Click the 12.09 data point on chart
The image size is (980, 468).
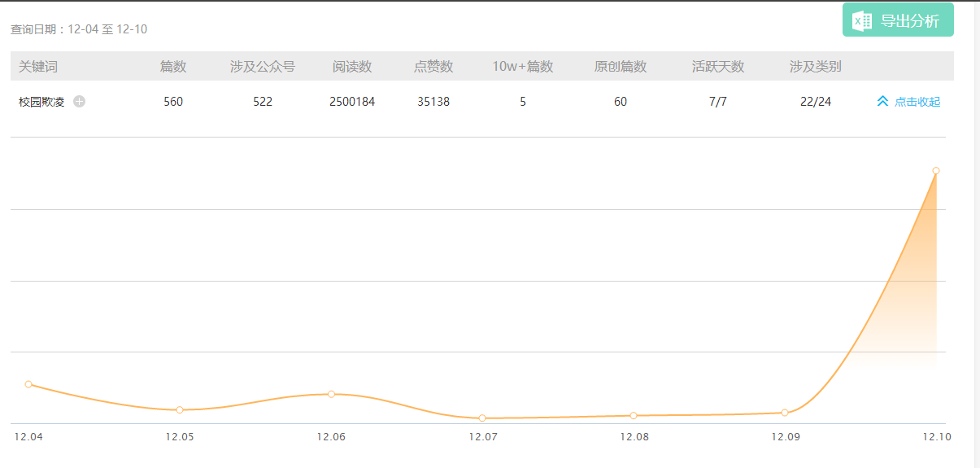click(x=785, y=413)
